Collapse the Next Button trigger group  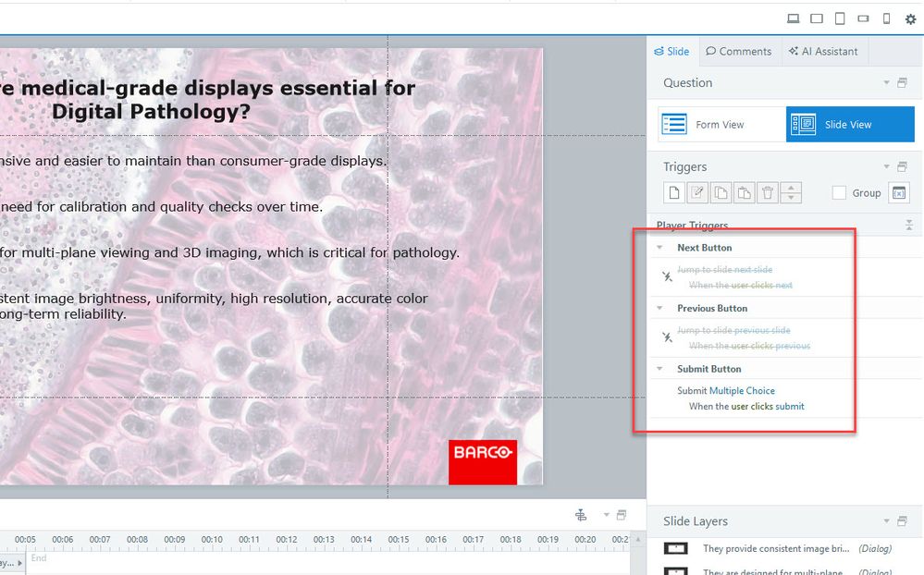click(x=660, y=248)
